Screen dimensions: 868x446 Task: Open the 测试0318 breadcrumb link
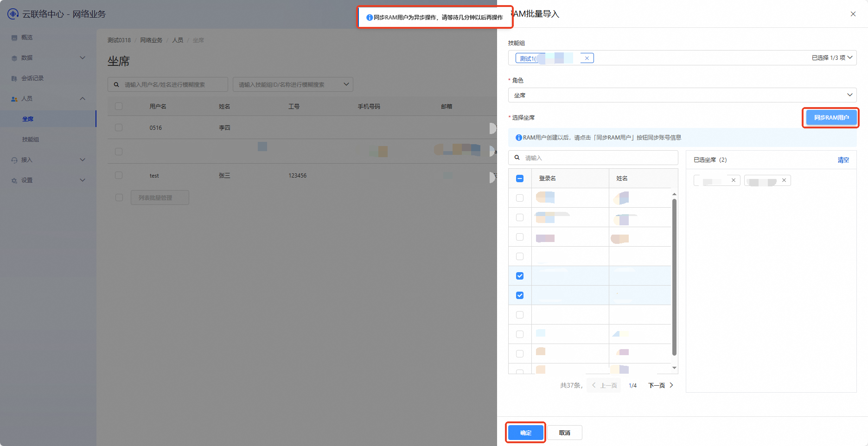point(119,40)
